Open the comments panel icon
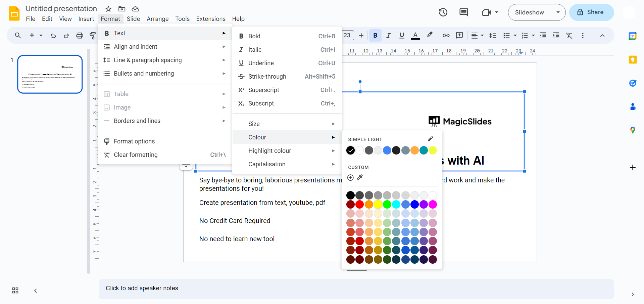Viewport: 644px width, 304px height. pyautogui.click(x=463, y=12)
